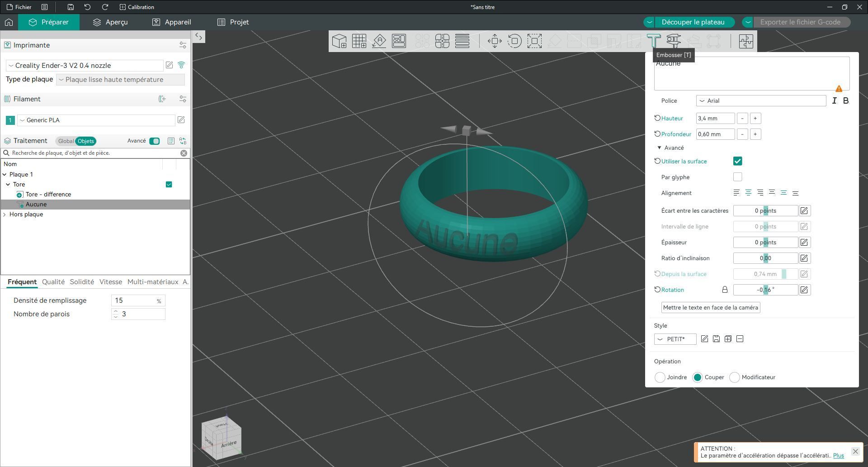Open the Qualité settings tab
The height and width of the screenshot is (467, 868).
(x=53, y=282)
